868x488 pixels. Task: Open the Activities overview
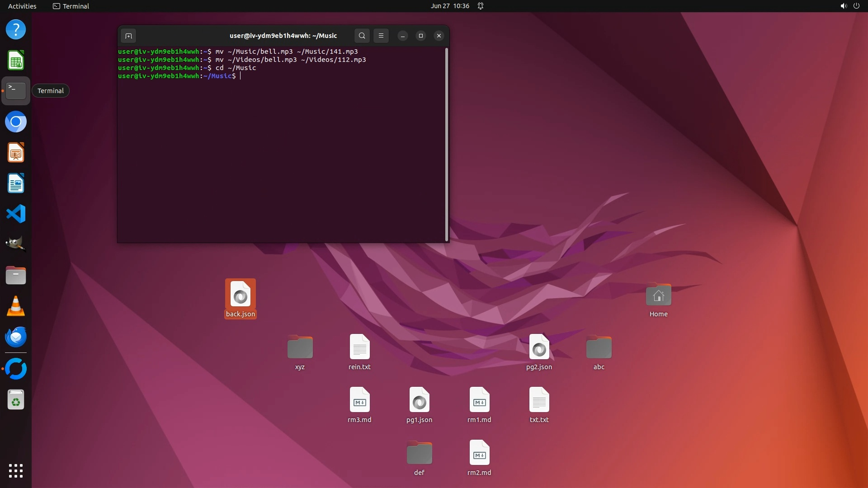(22, 6)
